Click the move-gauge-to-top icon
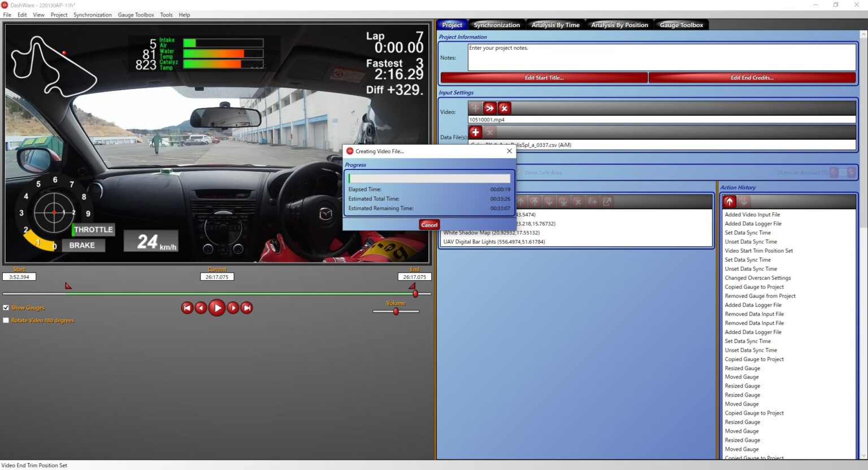This screenshot has height=470, width=868. pos(535,201)
